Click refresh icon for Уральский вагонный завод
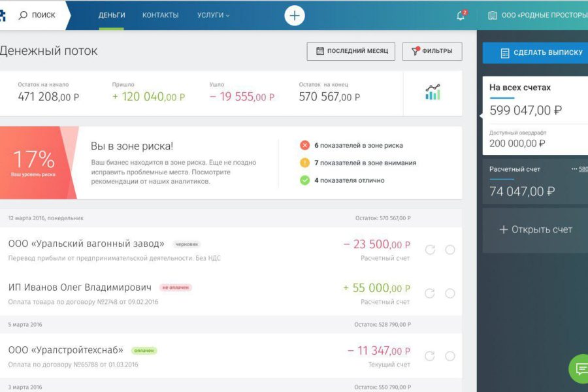This screenshot has width=588, height=392. coord(430,250)
